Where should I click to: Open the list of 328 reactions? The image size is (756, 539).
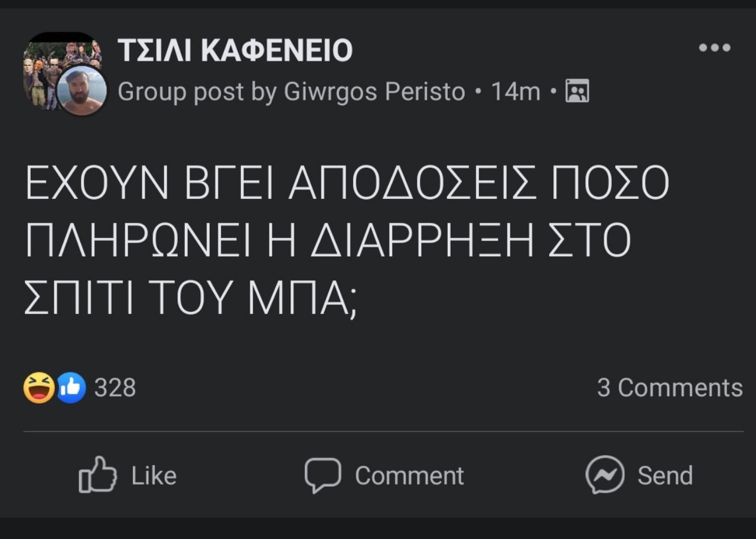click(116, 388)
